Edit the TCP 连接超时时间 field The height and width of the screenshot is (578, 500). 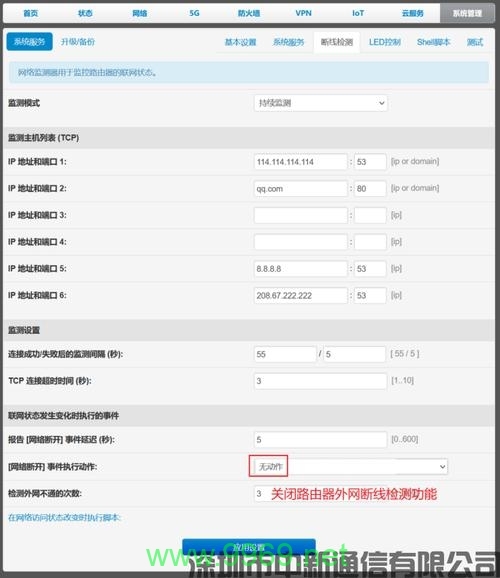coord(320,381)
